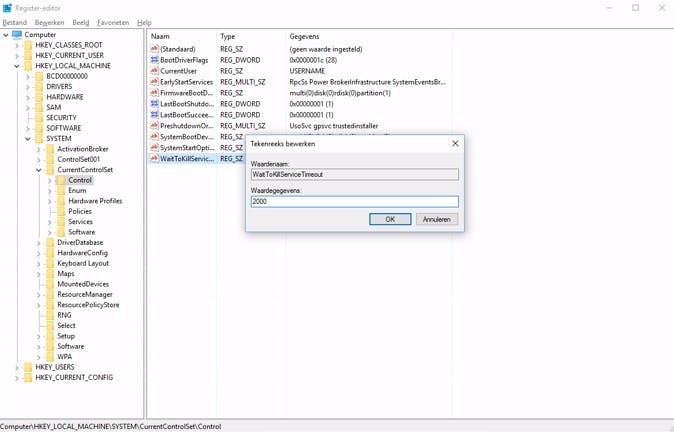Collapse the Computer root node

tap(6, 35)
